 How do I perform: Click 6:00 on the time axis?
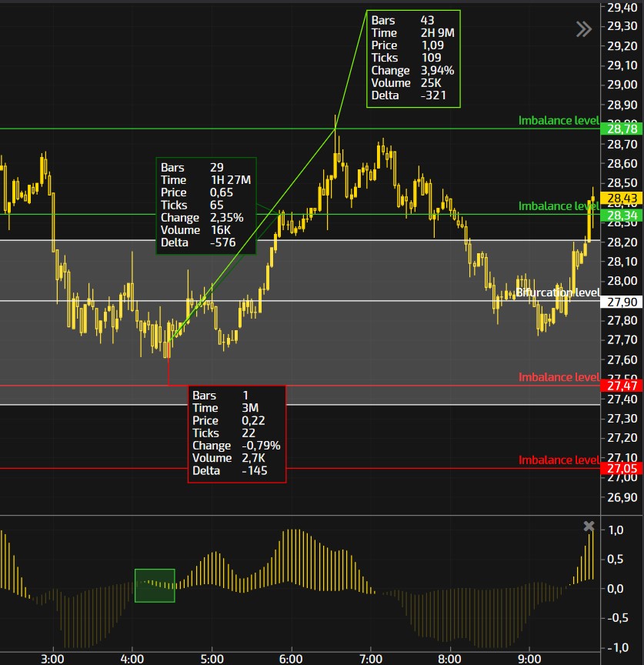(x=291, y=659)
